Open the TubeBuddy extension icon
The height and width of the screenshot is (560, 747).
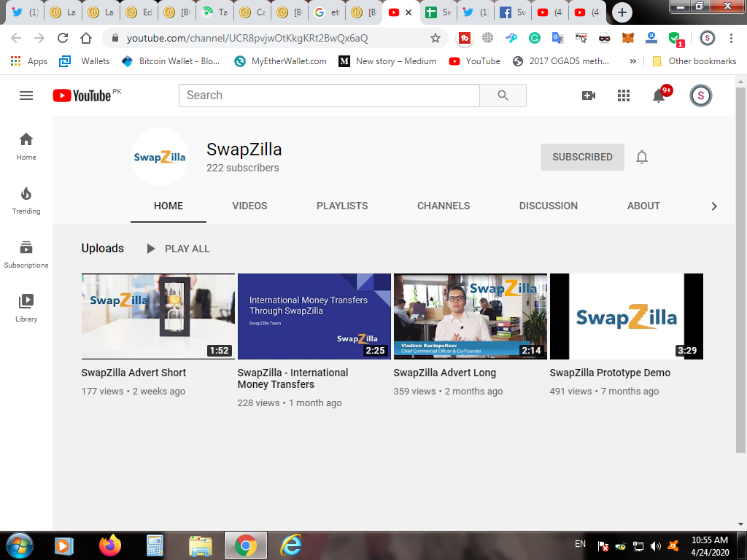[x=464, y=38]
